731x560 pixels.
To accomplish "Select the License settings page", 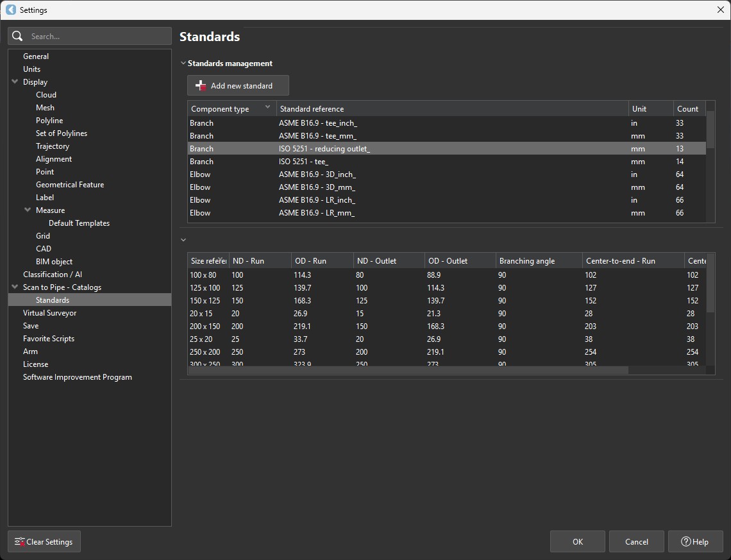I will pyautogui.click(x=36, y=364).
